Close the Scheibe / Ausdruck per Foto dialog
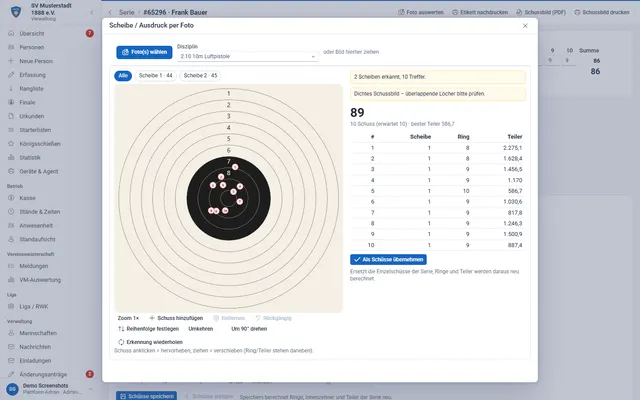The width and height of the screenshot is (640, 400). point(525,26)
